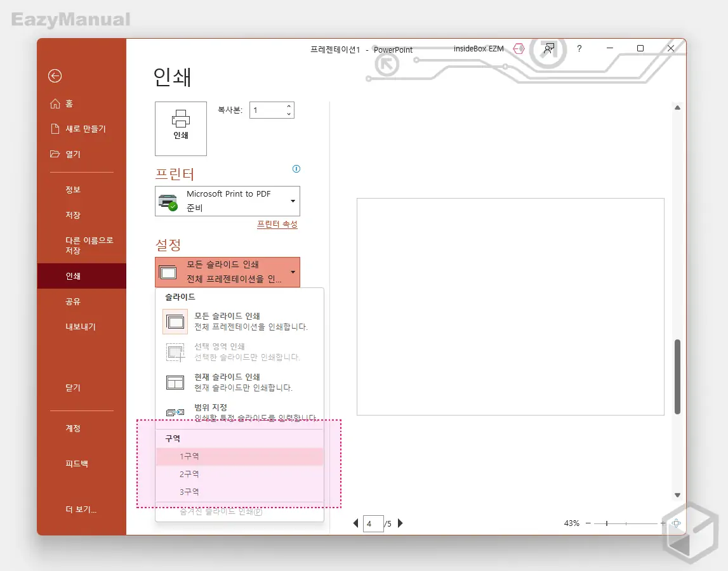728x571 pixels.
Task: Click the 복사본 copies number field
Action: tap(267, 110)
